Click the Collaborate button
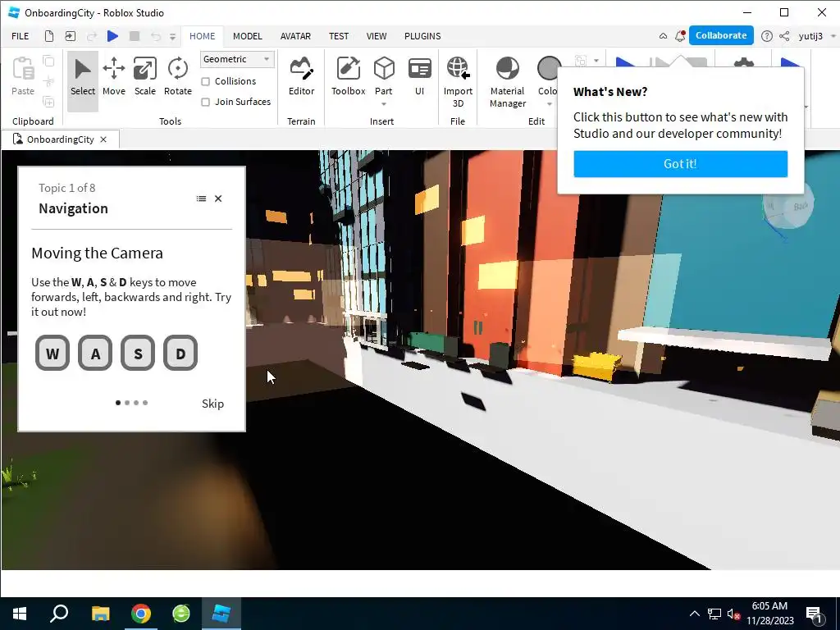Image resolution: width=840 pixels, height=630 pixels. click(x=721, y=35)
